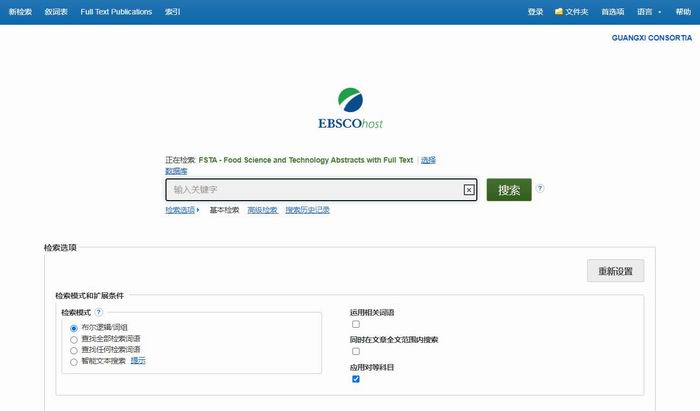
Task: Select 布尔逻辑/词组 radio button
Action: point(74,328)
